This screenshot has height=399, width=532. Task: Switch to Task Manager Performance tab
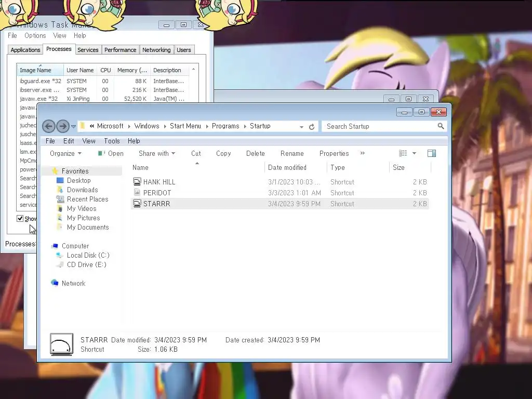[x=120, y=50]
